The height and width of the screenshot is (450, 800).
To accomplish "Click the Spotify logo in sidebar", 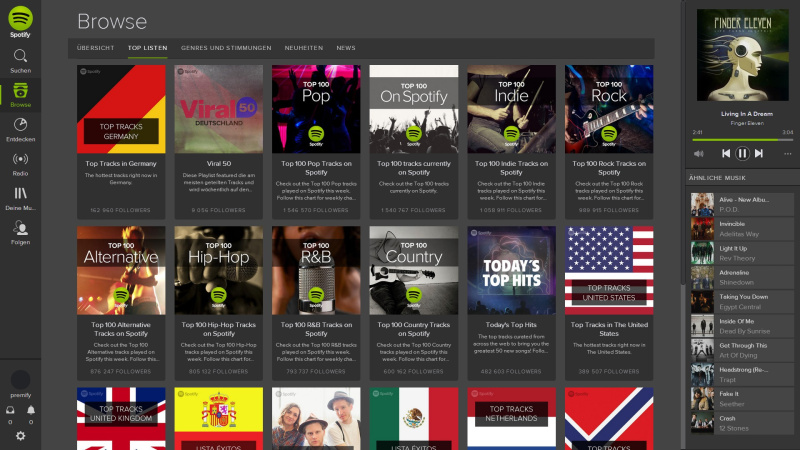I will [x=20, y=21].
